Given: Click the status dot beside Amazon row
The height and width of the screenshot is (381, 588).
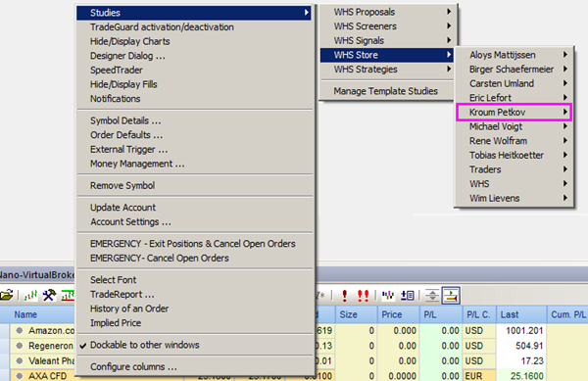Looking at the screenshot, I should (20, 330).
